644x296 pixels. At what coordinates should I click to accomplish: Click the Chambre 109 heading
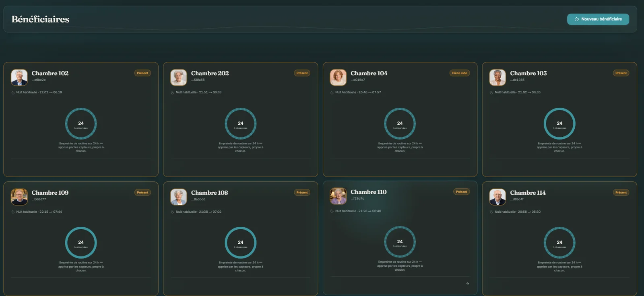coord(50,193)
